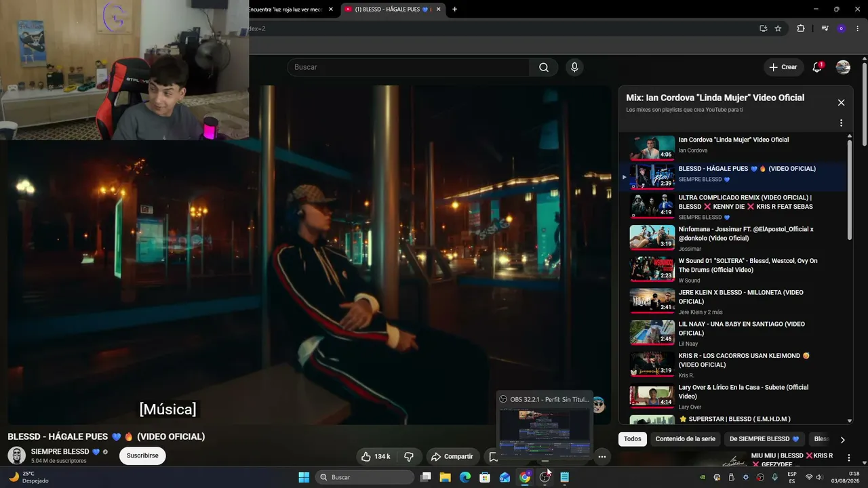
Task: Close the 'luz roja' tab
Action: click(331, 9)
